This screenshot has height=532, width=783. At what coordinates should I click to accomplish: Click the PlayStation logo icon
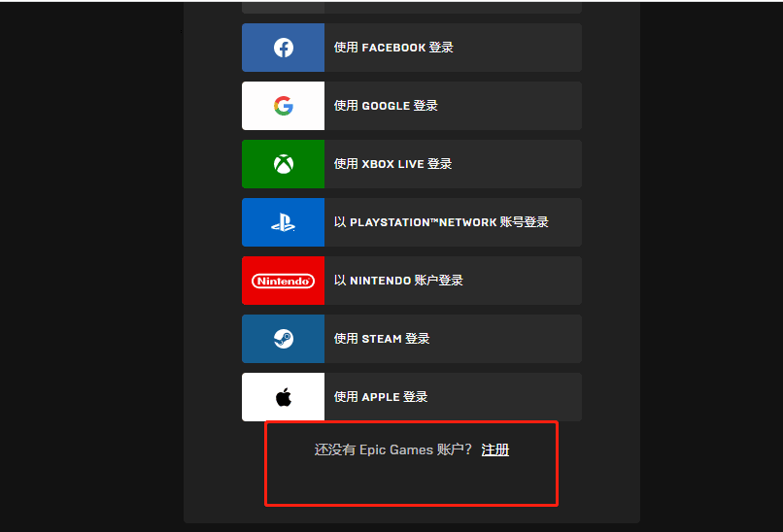click(x=283, y=222)
